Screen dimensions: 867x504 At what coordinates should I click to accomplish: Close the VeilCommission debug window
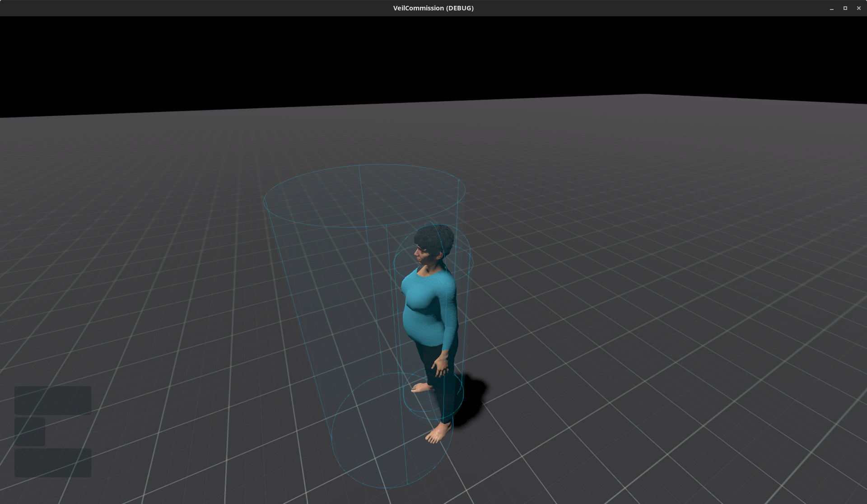(858, 8)
